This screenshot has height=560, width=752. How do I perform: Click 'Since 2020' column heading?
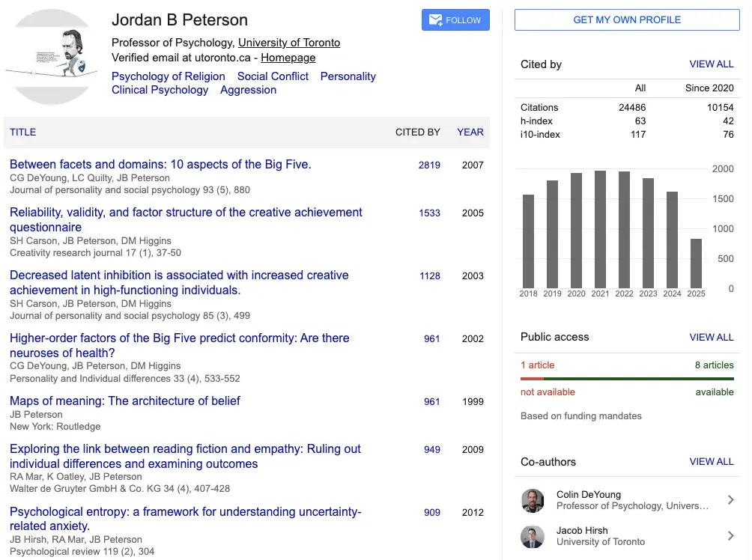(709, 88)
